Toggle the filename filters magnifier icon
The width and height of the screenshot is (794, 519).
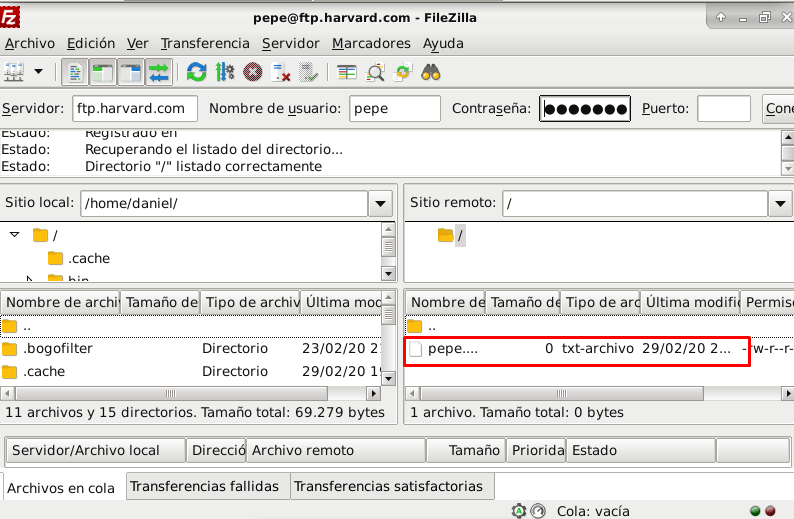(x=375, y=72)
